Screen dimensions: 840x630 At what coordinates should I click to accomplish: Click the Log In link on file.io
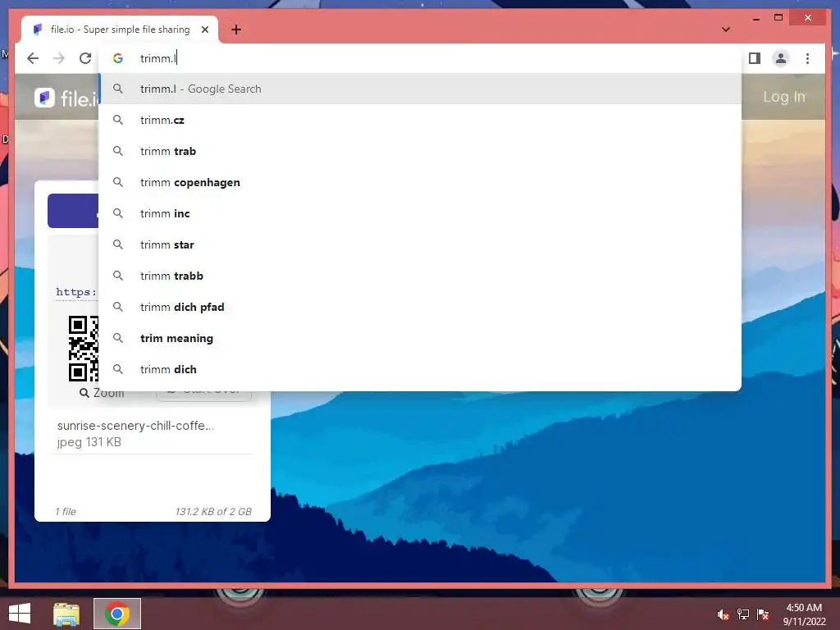783,97
